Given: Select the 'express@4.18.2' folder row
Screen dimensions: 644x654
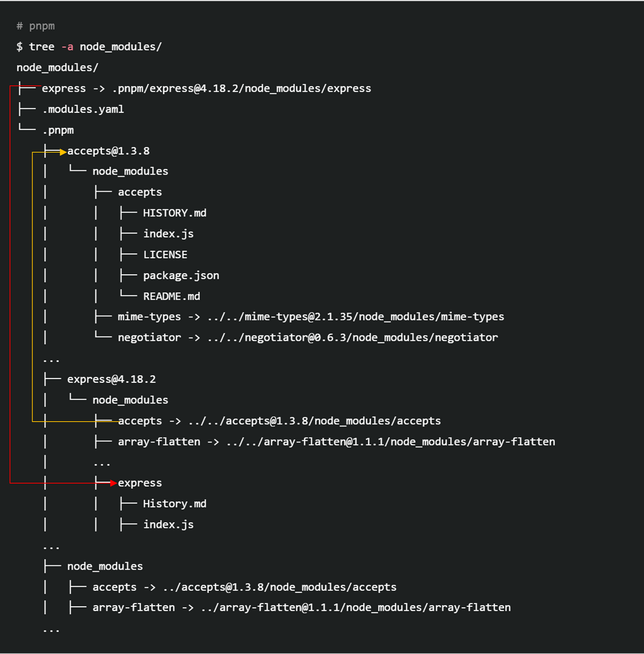Looking at the screenshot, I should click(x=112, y=380).
